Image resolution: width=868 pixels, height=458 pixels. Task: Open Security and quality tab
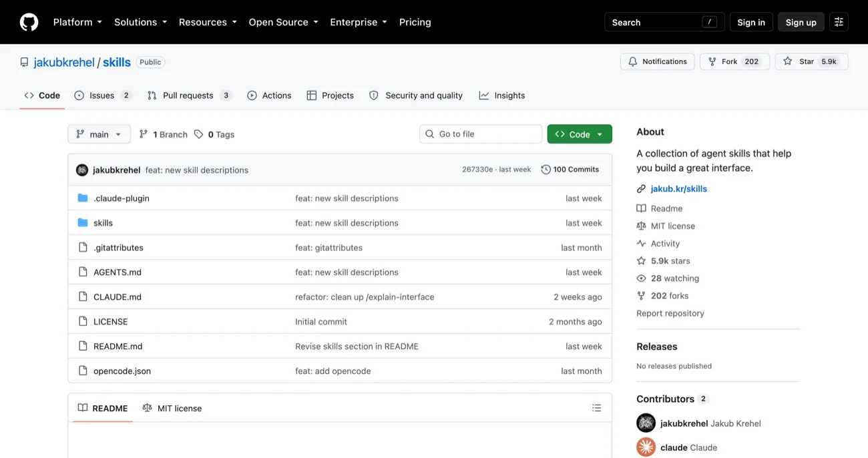416,95
